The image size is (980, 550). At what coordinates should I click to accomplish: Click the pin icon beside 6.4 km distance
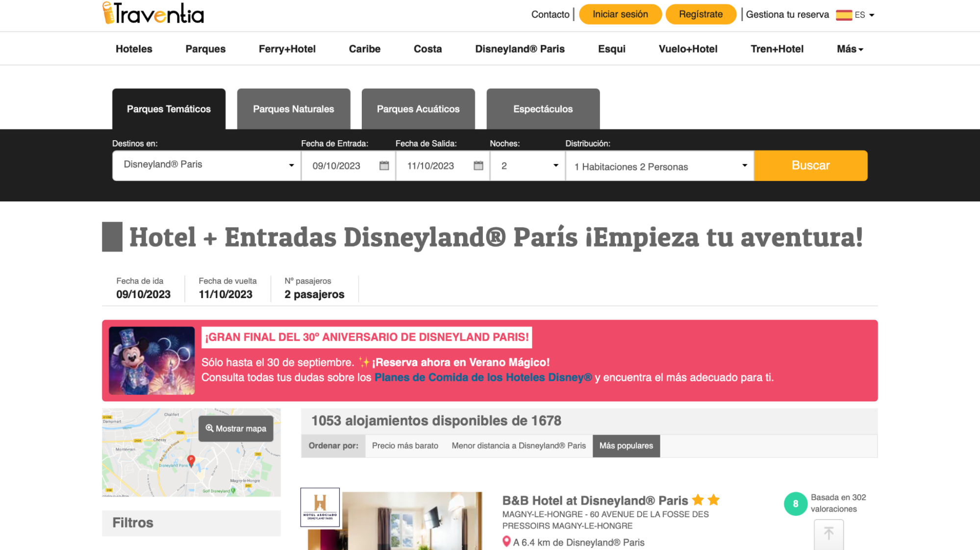point(506,542)
